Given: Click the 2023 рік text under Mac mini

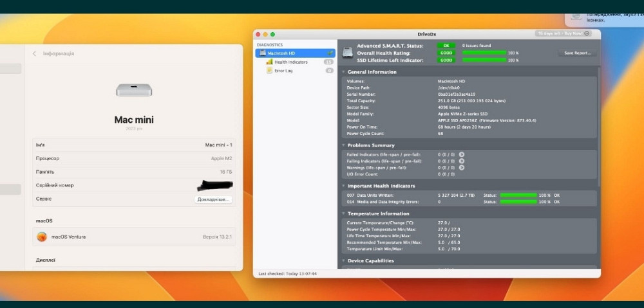Looking at the screenshot, I should coord(134,129).
